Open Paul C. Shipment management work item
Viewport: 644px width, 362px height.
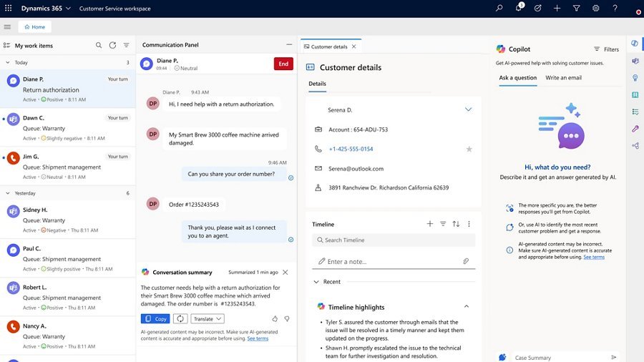pyautogui.click(x=68, y=258)
